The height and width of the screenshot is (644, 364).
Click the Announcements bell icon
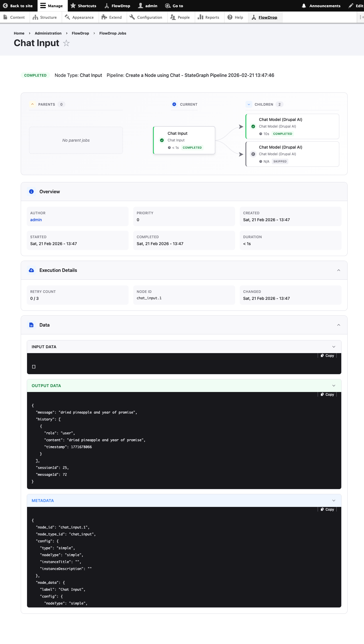point(304,6)
